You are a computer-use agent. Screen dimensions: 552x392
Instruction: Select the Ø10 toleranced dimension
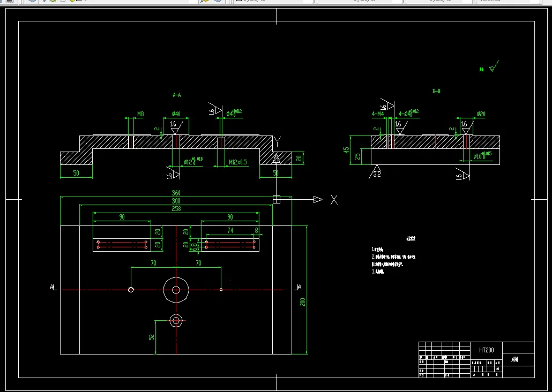pos(482,156)
